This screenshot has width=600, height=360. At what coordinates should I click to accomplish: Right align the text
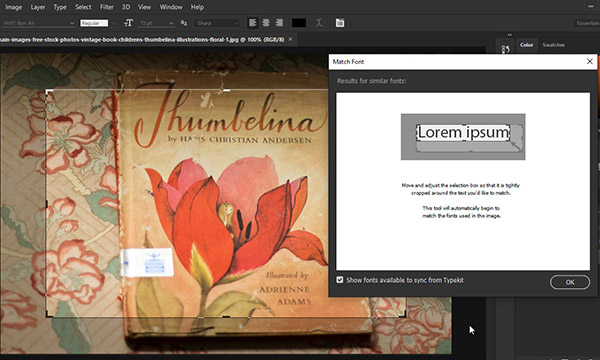pyautogui.click(x=279, y=23)
